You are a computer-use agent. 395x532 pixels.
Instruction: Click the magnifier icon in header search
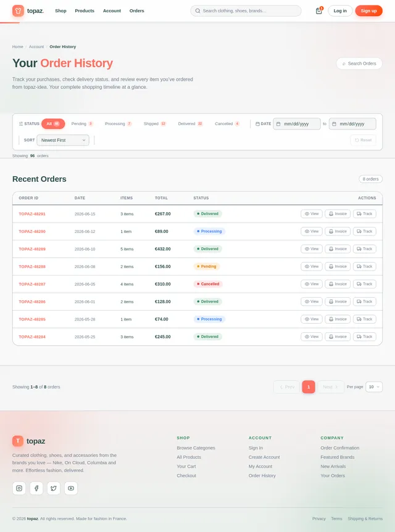point(197,11)
